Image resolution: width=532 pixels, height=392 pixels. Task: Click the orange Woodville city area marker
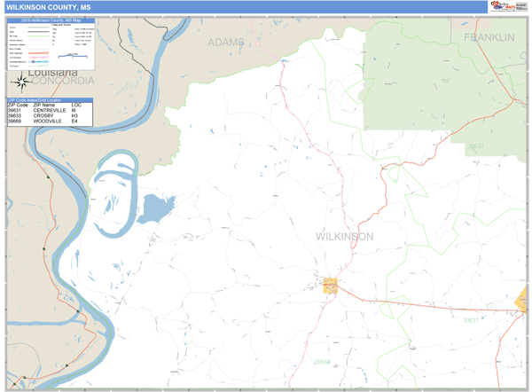[330, 286]
